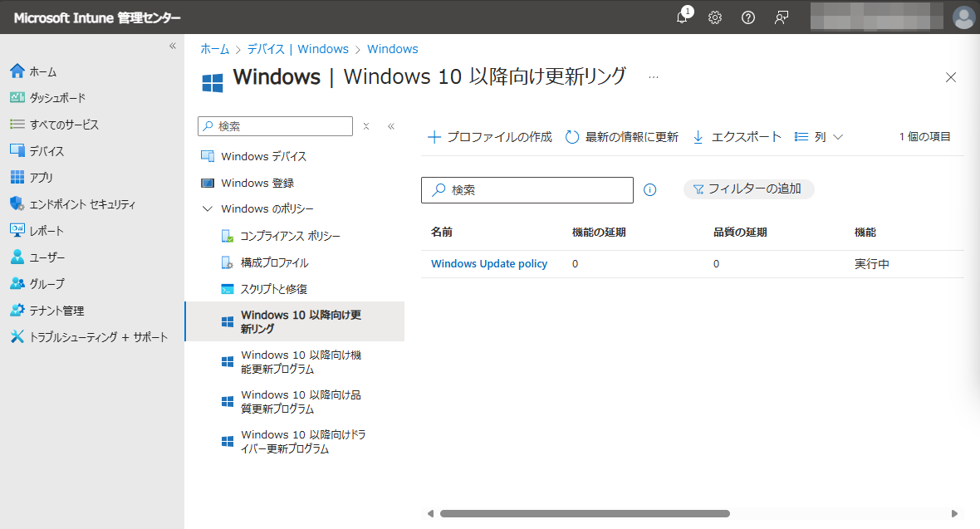Click フィルターの追加 button
Screen dimensions: 980x529
(748, 189)
